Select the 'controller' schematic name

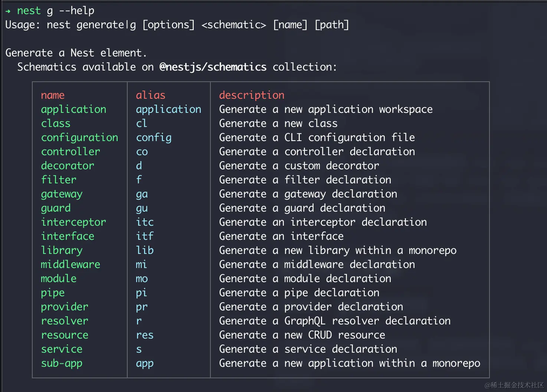[71, 152]
